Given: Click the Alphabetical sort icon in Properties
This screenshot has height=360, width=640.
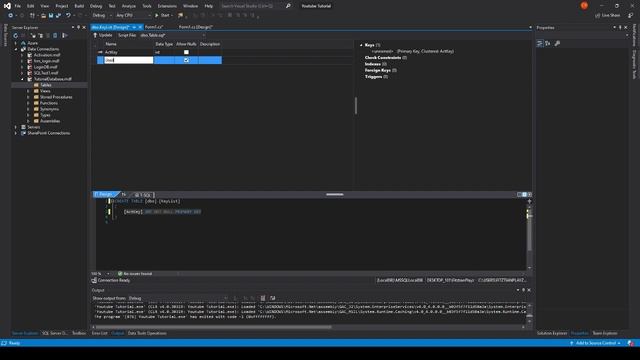Looking at the screenshot, I should [x=548, y=43].
